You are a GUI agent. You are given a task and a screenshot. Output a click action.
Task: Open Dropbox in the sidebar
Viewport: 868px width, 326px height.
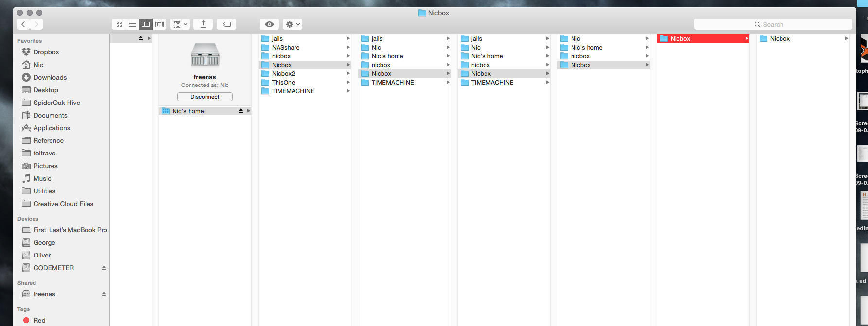click(46, 52)
